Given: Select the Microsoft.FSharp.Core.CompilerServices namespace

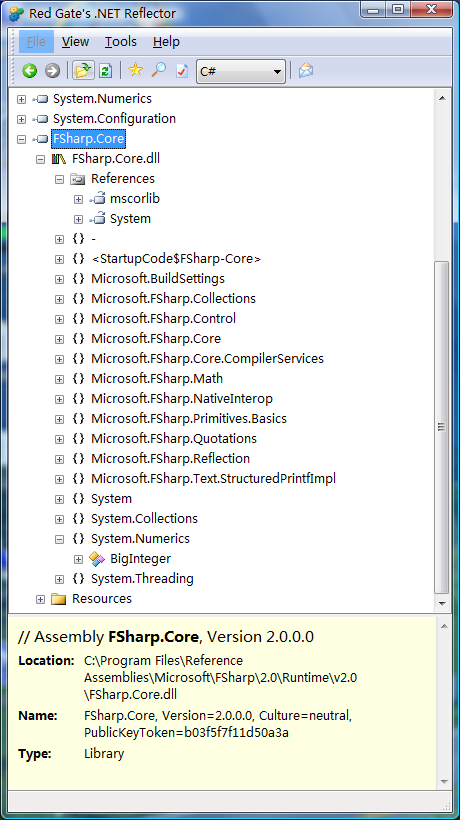Looking at the screenshot, I should click(x=208, y=358).
